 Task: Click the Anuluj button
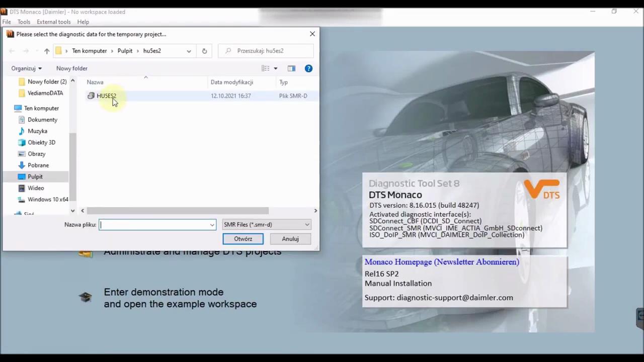pos(290,239)
